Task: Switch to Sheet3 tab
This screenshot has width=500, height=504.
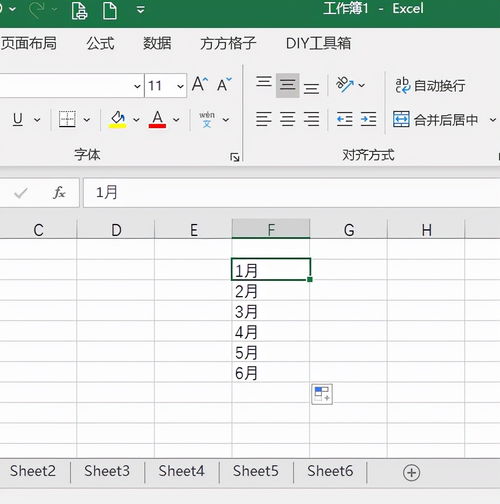Action: tap(107, 471)
